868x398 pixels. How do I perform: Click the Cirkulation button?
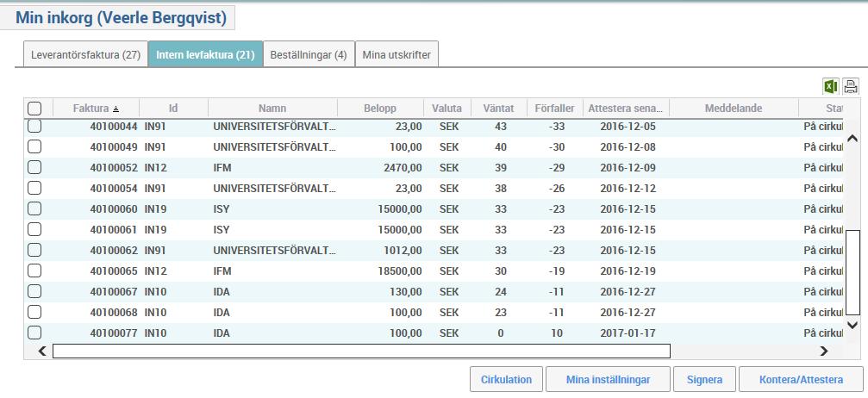click(x=506, y=380)
